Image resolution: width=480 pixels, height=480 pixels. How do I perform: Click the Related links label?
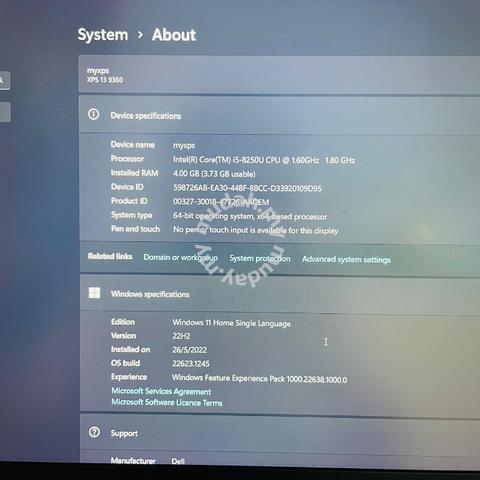point(110,256)
